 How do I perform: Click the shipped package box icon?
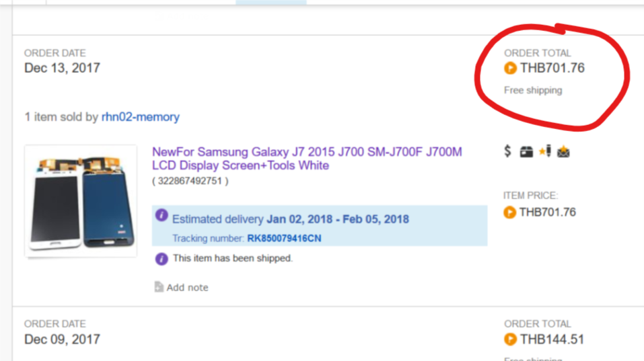click(x=526, y=152)
